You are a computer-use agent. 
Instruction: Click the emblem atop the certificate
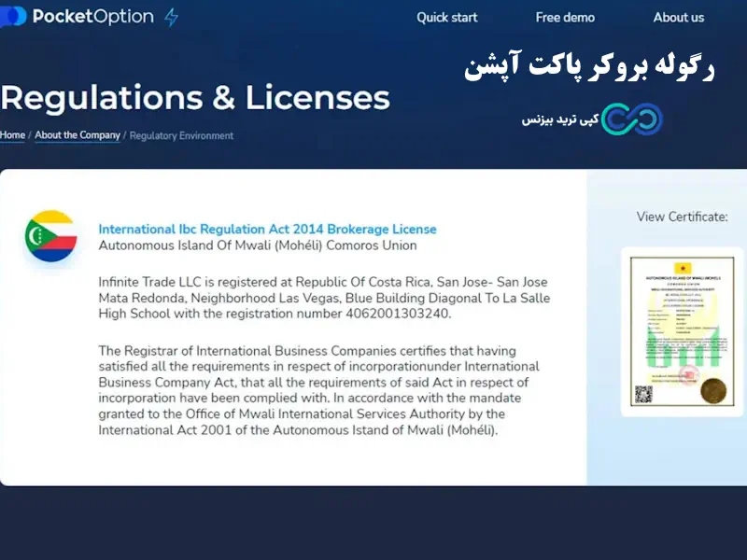pyautogui.click(x=683, y=268)
